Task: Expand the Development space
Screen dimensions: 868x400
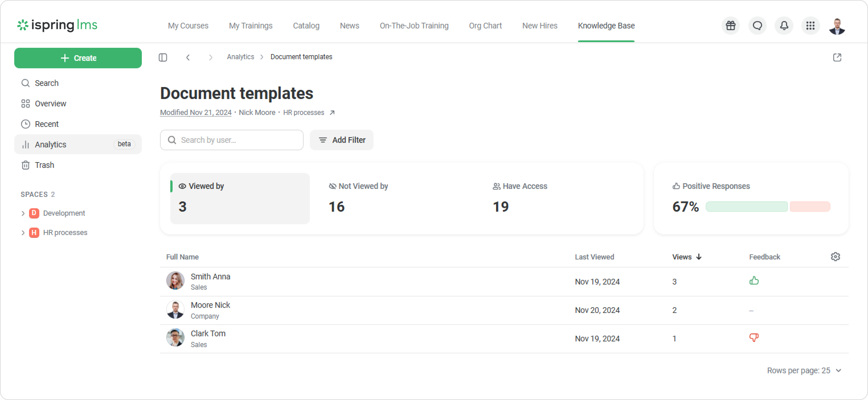Action: pyautogui.click(x=23, y=213)
